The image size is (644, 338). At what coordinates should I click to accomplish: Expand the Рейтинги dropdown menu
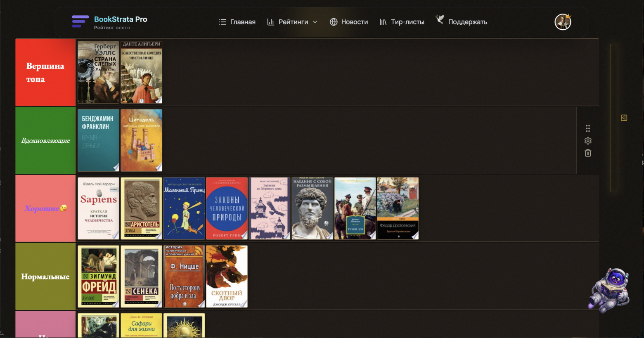[x=292, y=22]
